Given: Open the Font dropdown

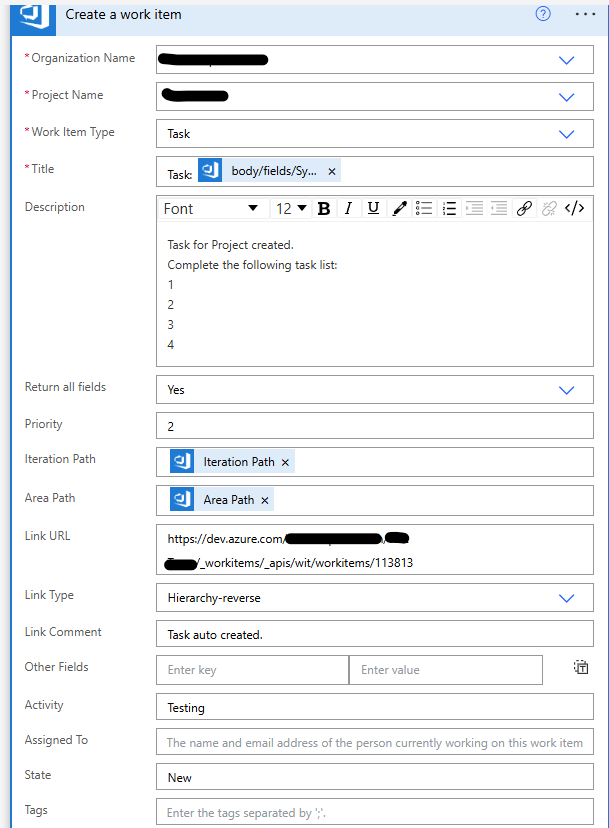Looking at the screenshot, I should click(x=211, y=209).
